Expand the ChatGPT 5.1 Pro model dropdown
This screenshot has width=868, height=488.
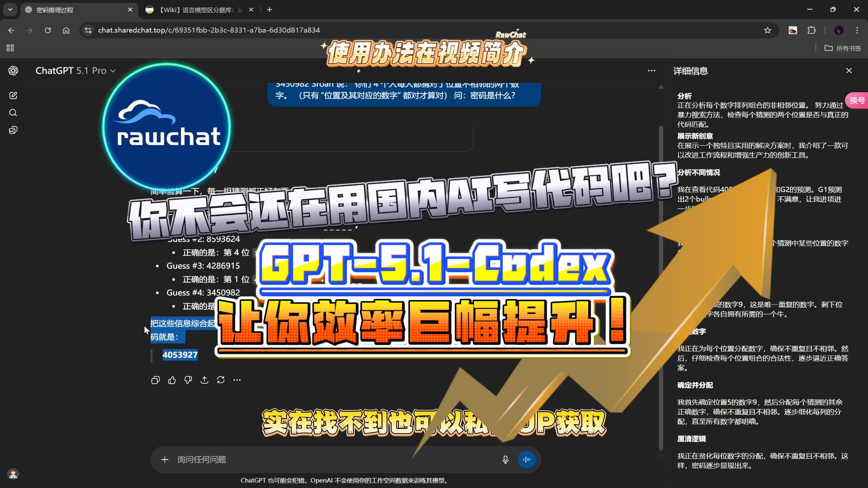tap(75, 70)
